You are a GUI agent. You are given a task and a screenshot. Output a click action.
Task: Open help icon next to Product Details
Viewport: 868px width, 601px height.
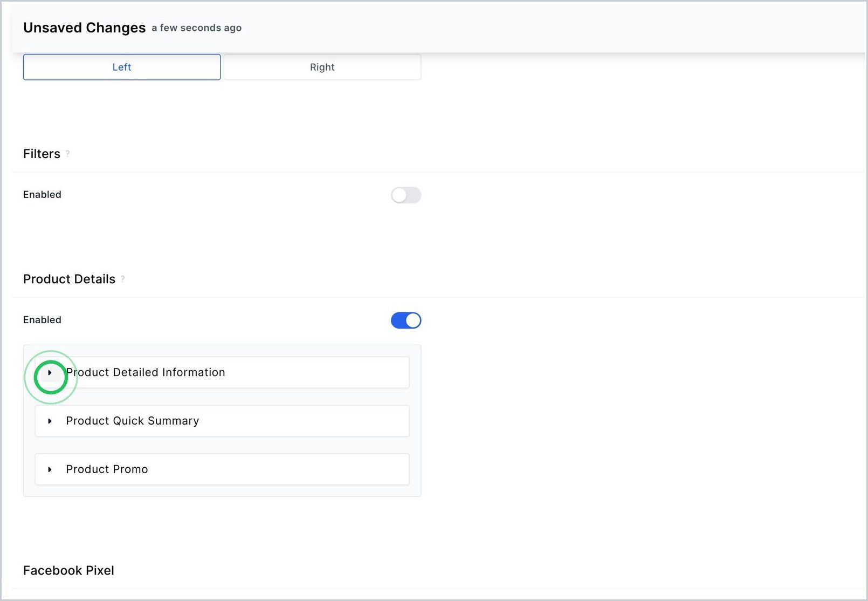click(122, 279)
